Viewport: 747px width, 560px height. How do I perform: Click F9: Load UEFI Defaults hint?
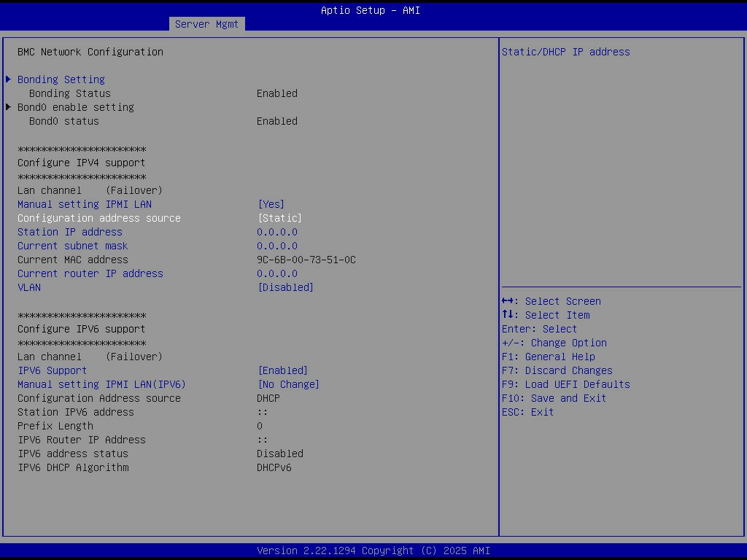(566, 384)
